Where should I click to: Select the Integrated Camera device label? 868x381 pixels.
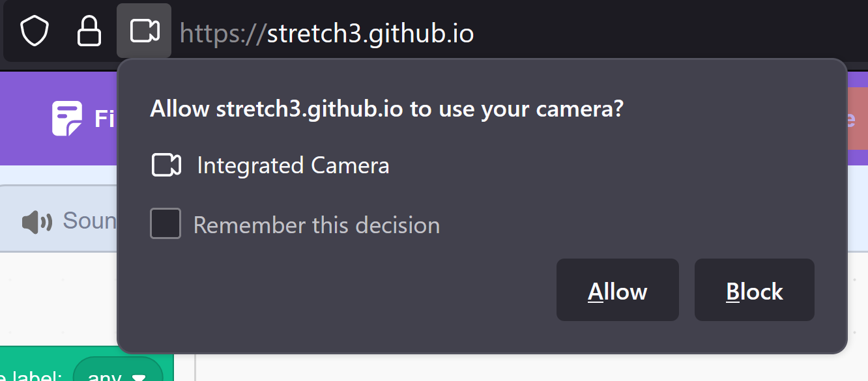(293, 165)
